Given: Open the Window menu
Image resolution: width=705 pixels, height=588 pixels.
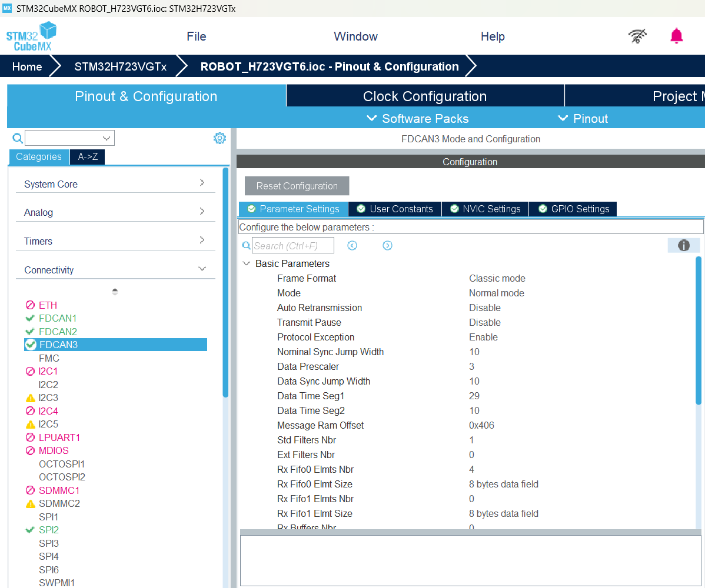Looking at the screenshot, I should pos(355,36).
